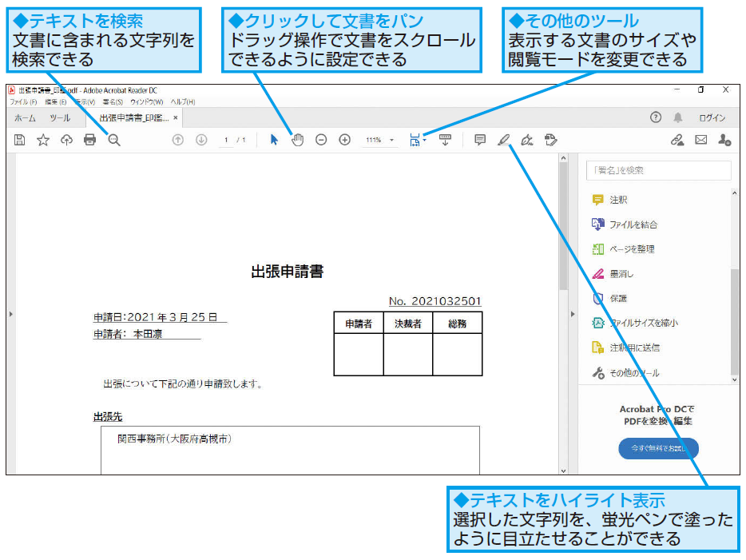Select the text highlight pen tool
746x560 pixels.
pos(503,140)
